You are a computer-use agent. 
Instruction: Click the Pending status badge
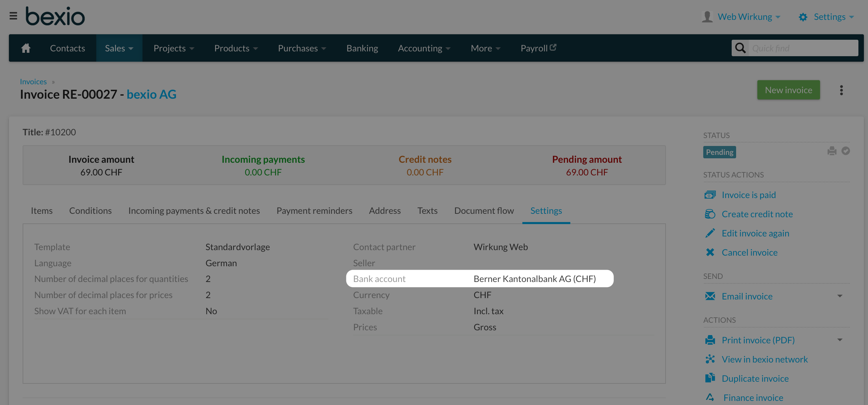(x=720, y=151)
